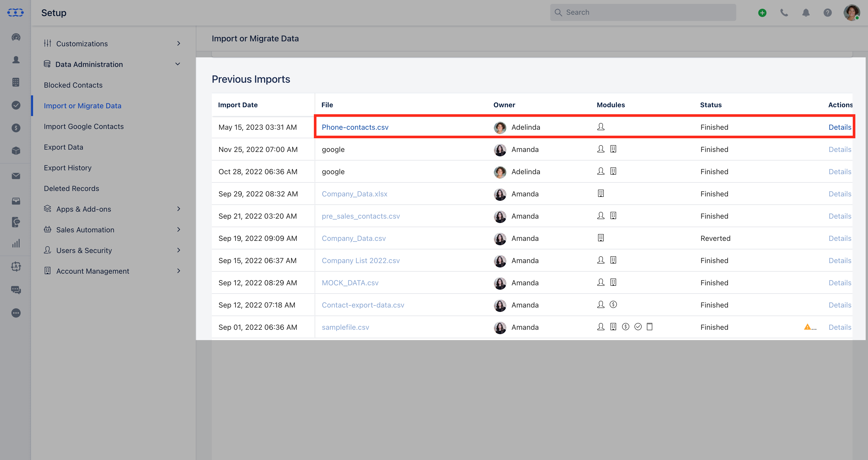This screenshot has height=460, width=868.
Task: Open the more options ellipsis icon
Action: pyautogui.click(x=16, y=313)
